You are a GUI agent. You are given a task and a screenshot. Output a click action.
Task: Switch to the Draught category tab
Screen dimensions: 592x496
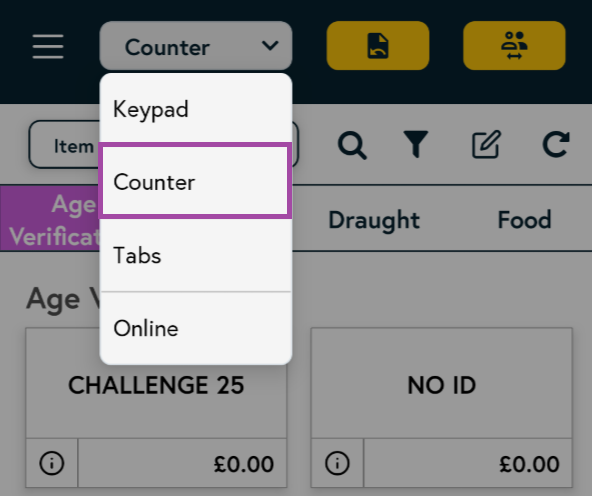374,220
